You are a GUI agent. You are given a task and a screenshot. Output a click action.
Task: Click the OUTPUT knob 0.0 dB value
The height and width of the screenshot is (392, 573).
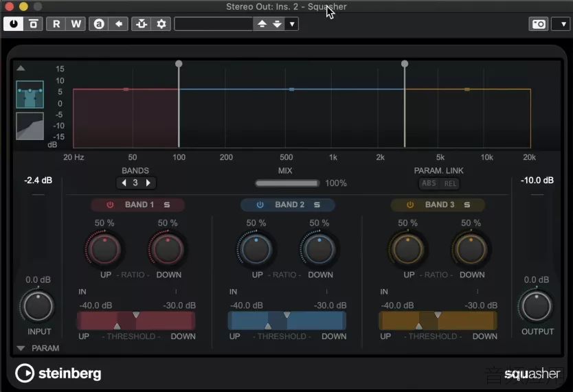coord(537,280)
